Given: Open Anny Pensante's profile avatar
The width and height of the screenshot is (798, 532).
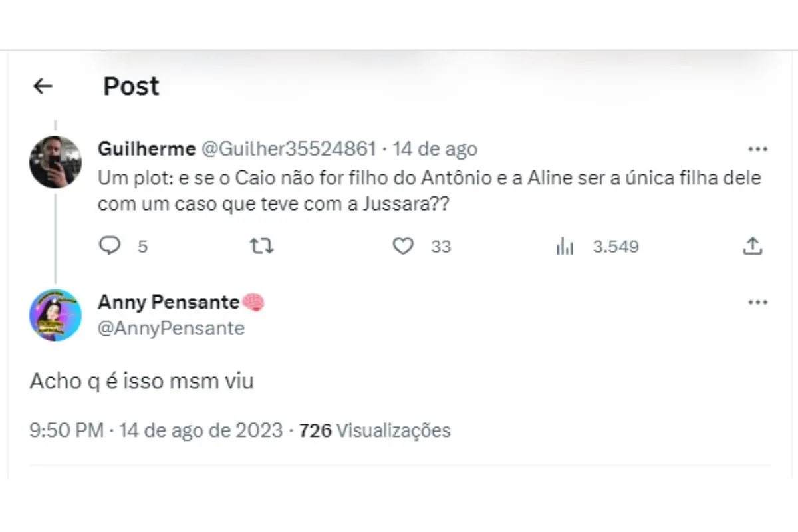Looking at the screenshot, I should pos(55,315).
